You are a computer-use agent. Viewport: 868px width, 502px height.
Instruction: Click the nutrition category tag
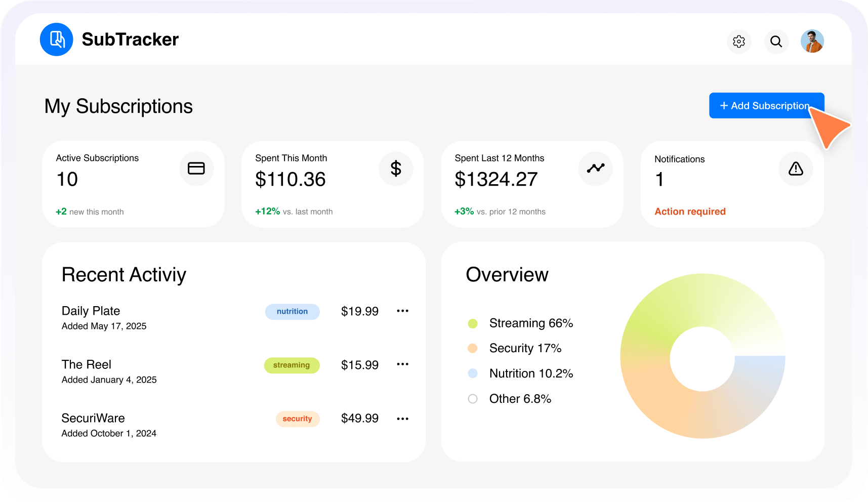(292, 312)
